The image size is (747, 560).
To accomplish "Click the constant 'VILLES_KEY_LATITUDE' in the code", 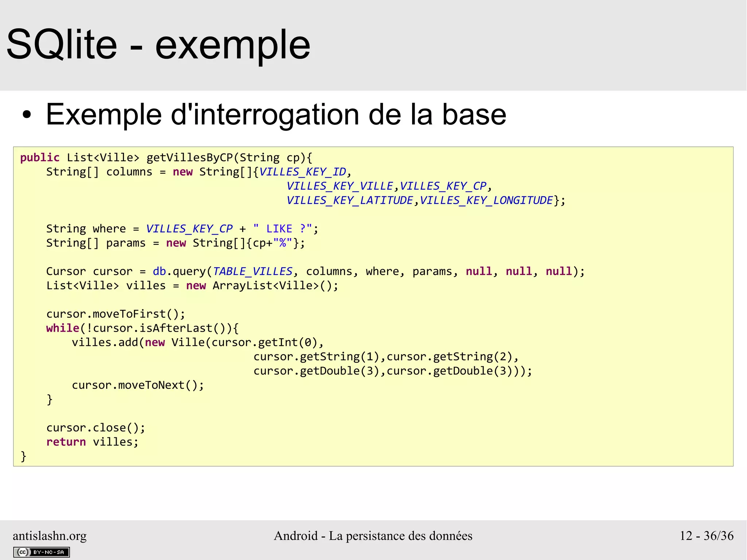I will tap(349, 200).
